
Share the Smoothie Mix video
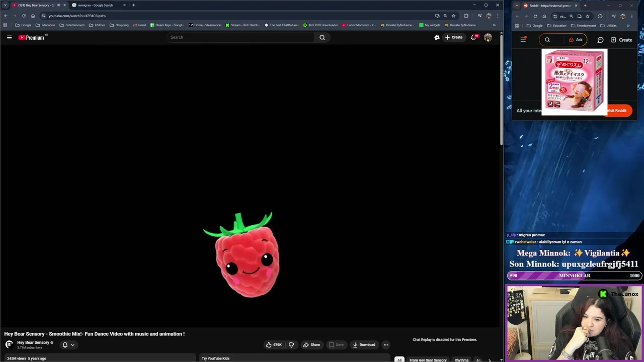[311, 345]
